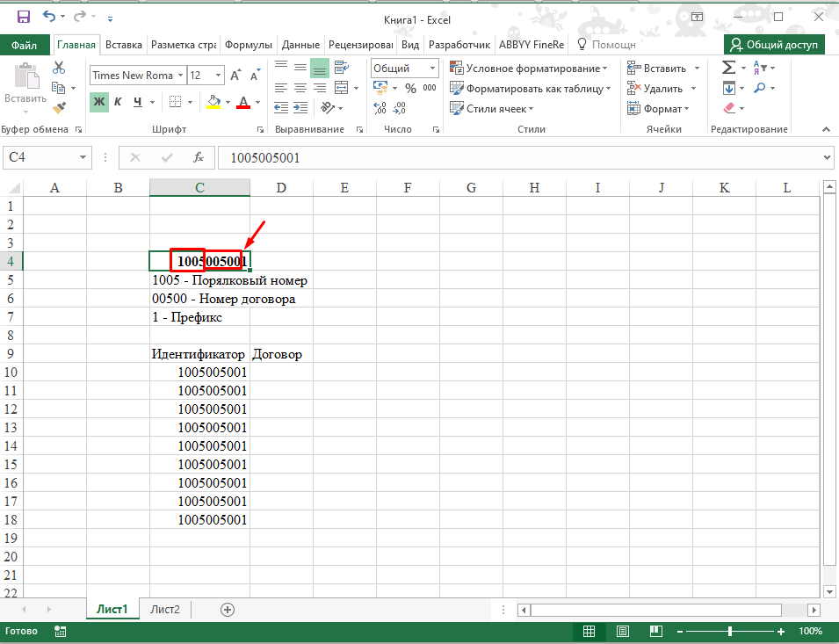Viewport: 839px width, 644px height.
Task: Increase the font size
Action: pyautogui.click(x=235, y=76)
